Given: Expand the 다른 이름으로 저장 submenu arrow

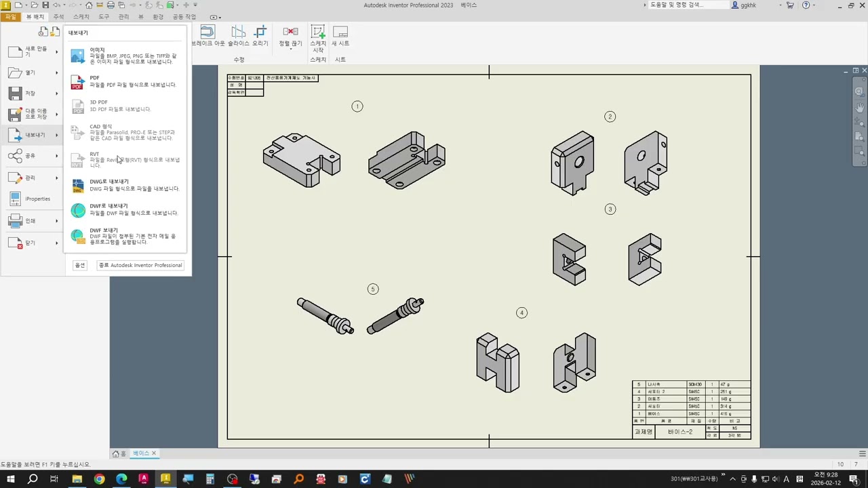Looking at the screenshot, I should pos(57,114).
